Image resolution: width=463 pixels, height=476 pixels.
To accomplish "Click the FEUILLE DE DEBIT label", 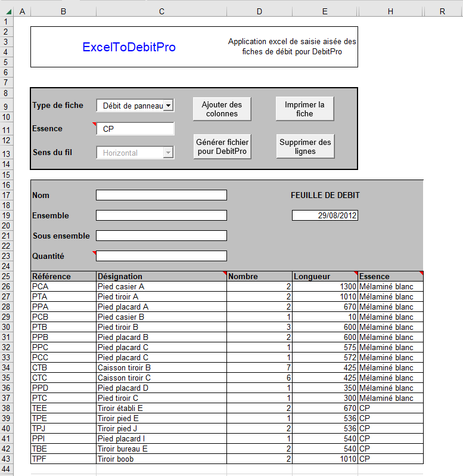I will 325,195.
